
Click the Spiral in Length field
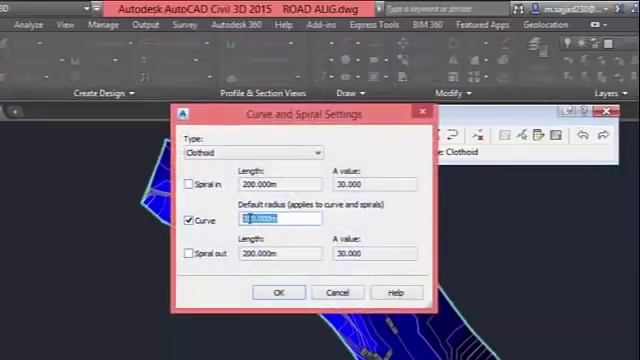[x=280, y=184]
